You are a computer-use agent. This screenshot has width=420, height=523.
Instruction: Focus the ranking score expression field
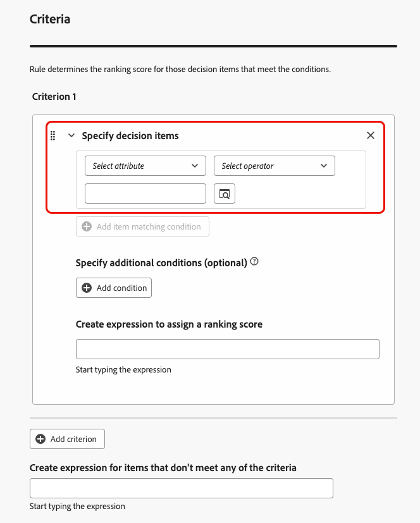[x=227, y=349]
